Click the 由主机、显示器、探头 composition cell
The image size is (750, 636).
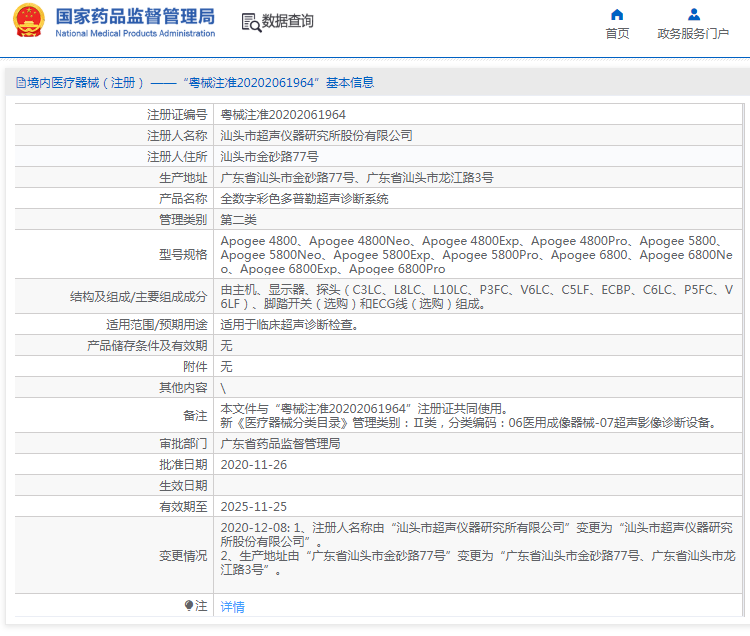(476, 297)
